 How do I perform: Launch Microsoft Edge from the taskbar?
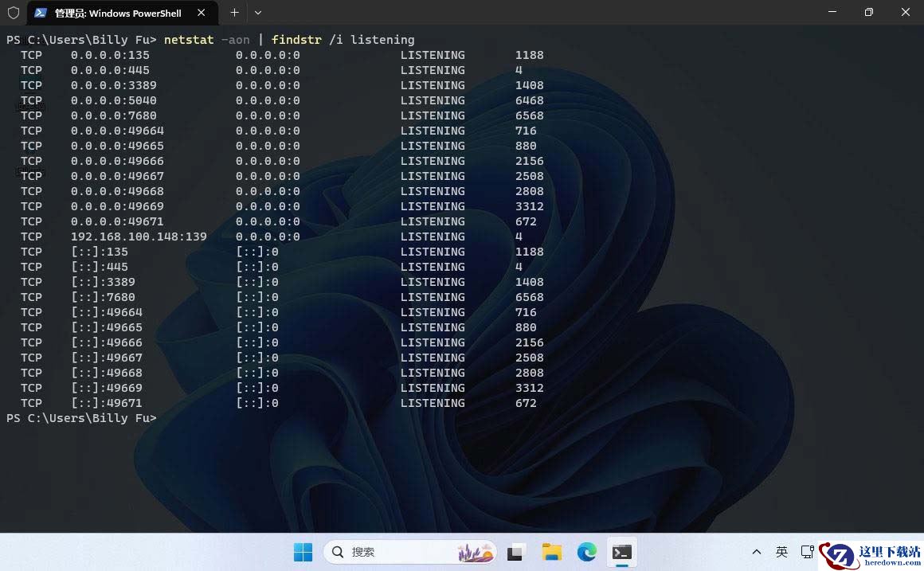587,552
